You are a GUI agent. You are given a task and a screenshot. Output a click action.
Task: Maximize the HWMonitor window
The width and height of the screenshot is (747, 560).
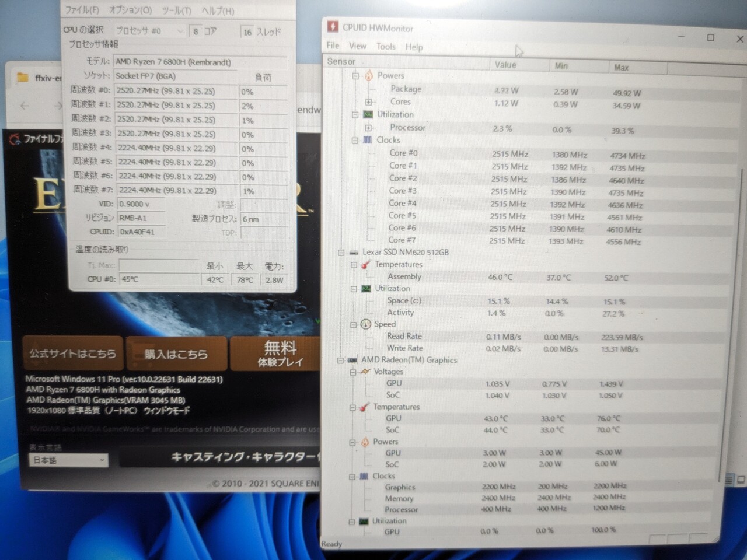coord(710,37)
